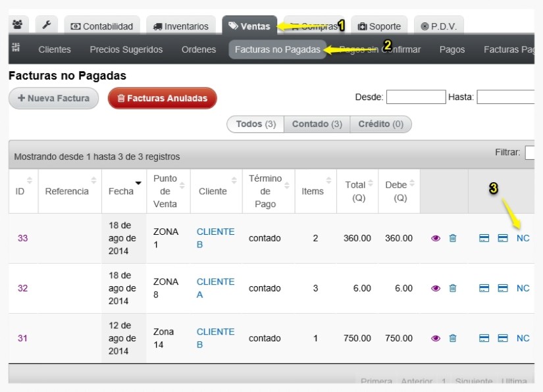The width and height of the screenshot is (543, 392).
Task: Open Precios Sugeridos submenu item
Action: tap(126, 49)
